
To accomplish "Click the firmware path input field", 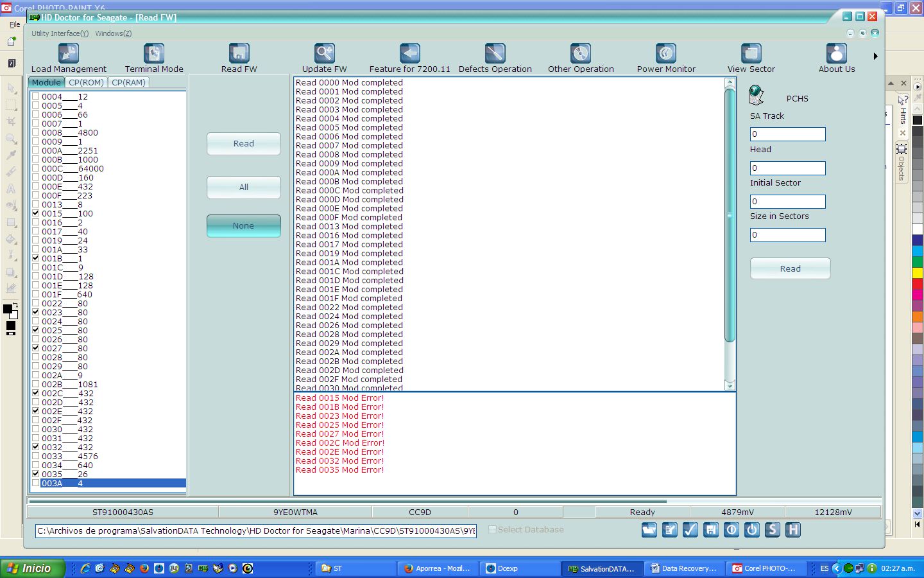I will coord(256,531).
